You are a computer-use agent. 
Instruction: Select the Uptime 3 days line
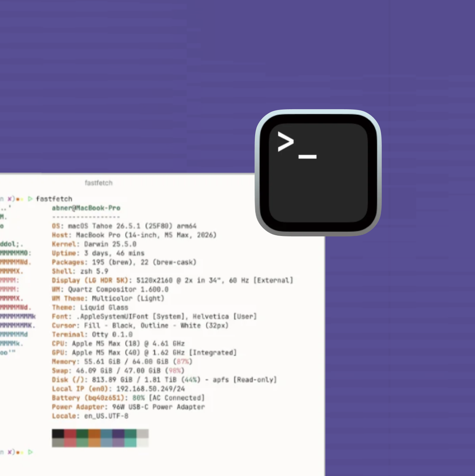98,253
